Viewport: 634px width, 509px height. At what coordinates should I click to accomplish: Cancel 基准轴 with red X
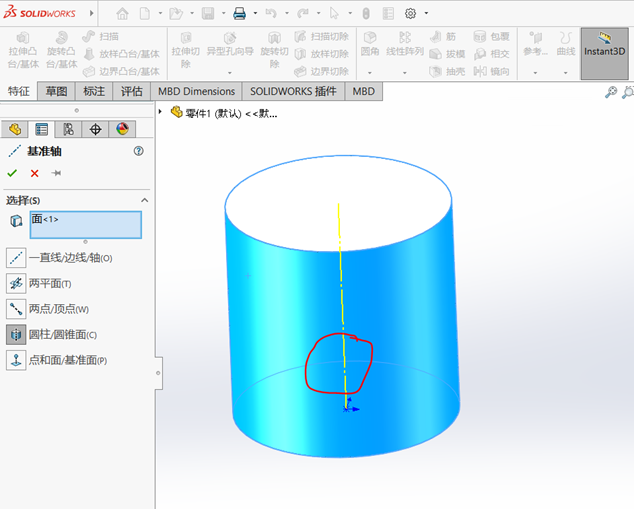tap(34, 173)
